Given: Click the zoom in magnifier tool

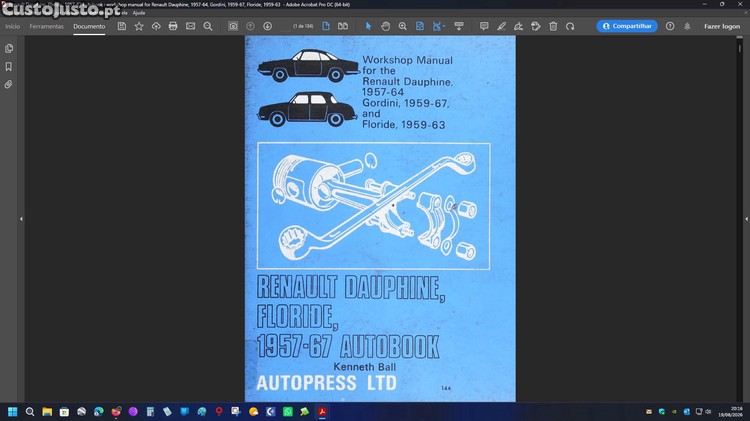Looking at the screenshot, I should [x=403, y=26].
